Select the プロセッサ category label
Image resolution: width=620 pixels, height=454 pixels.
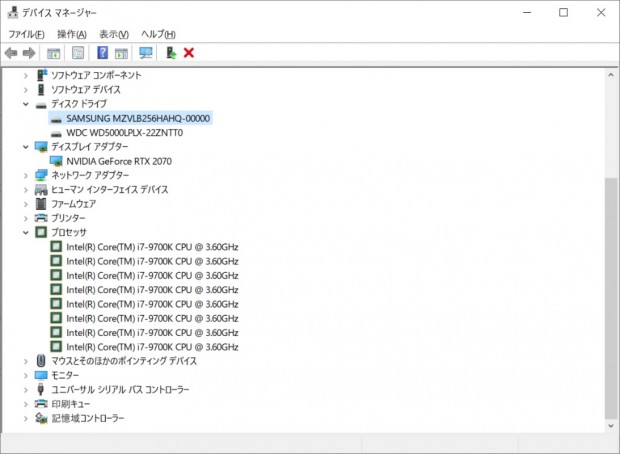click(69, 232)
